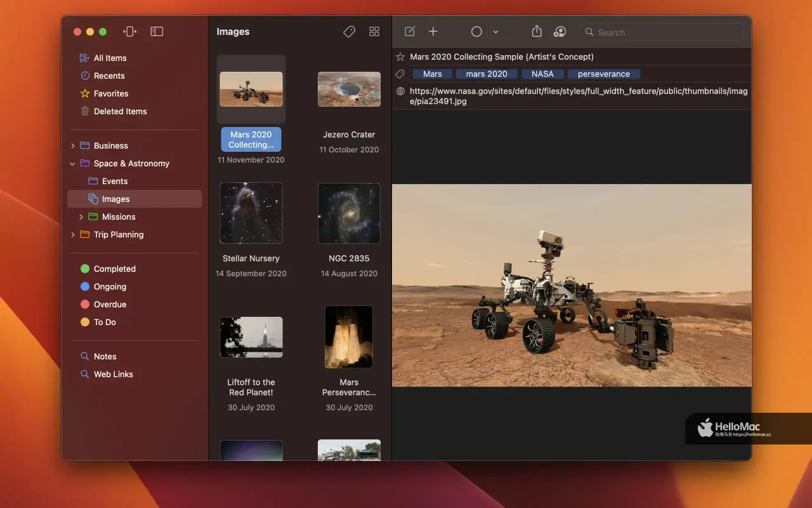Select the Stellar Nursery thumbnail

[251, 213]
